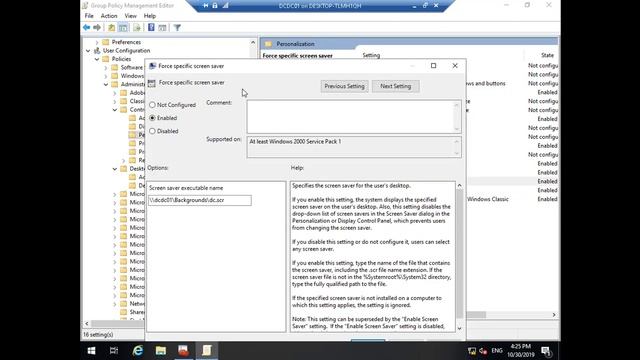Click the console tree's scroll-up arrow
Viewport: 640px width, 360px height.
pos(253,42)
